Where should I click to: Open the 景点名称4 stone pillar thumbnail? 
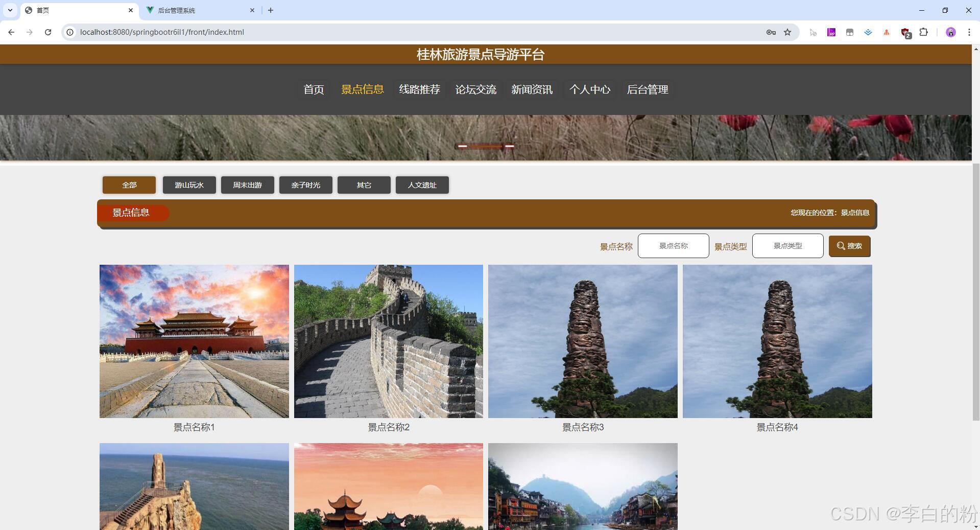(x=777, y=341)
